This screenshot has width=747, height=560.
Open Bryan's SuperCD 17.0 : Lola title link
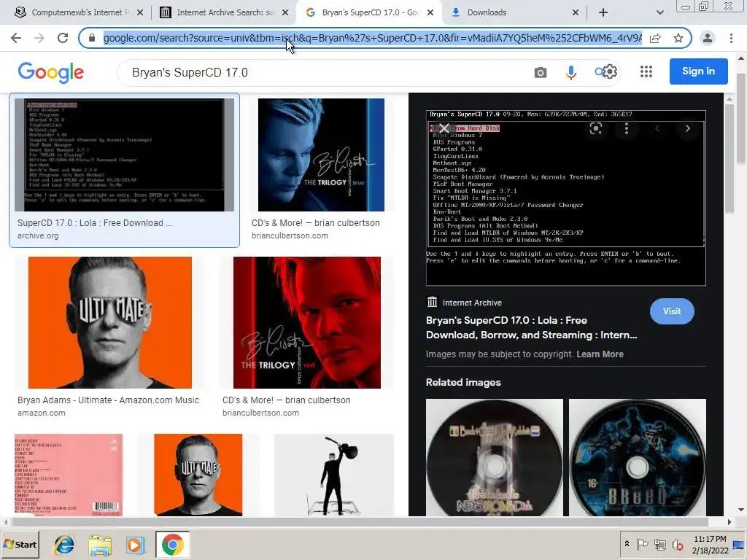pos(531,327)
